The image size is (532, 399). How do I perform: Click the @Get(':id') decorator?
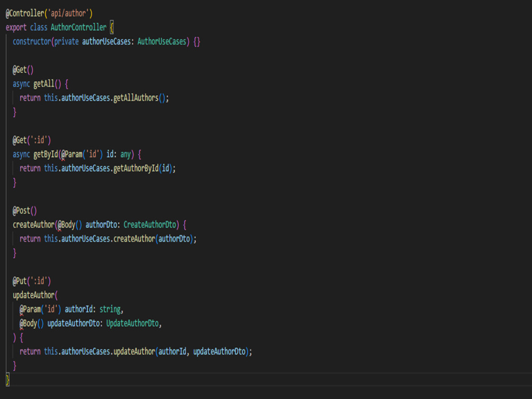(x=31, y=140)
